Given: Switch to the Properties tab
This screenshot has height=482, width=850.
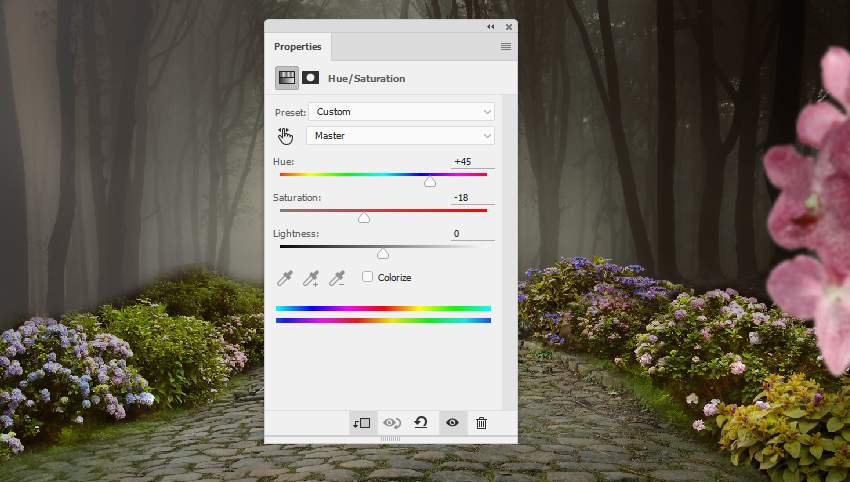Looking at the screenshot, I should click(x=298, y=47).
